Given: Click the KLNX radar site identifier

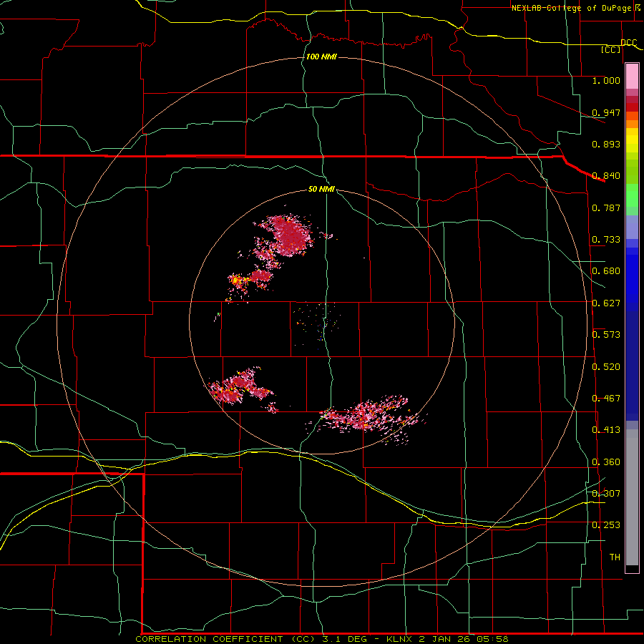Looking at the screenshot, I should [399, 639].
